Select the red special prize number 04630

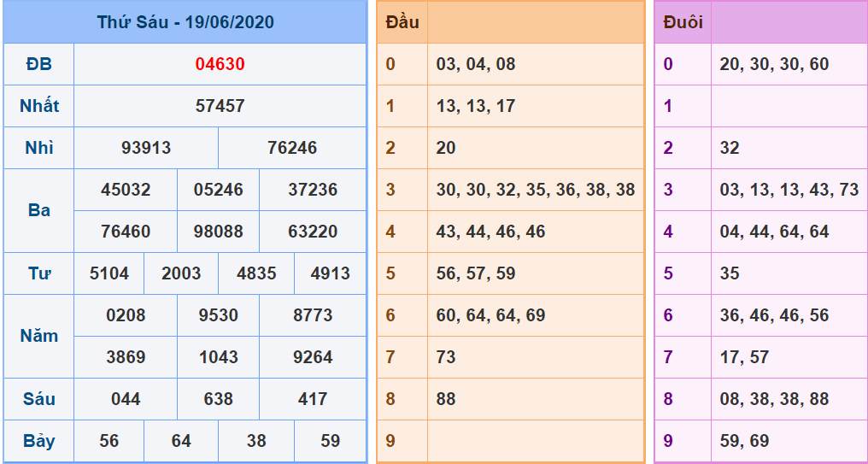coord(220,64)
